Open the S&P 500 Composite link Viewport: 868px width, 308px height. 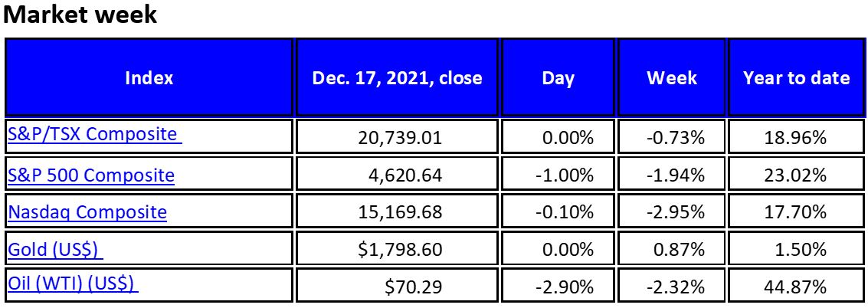pyautogui.click(x=91, y=175)
